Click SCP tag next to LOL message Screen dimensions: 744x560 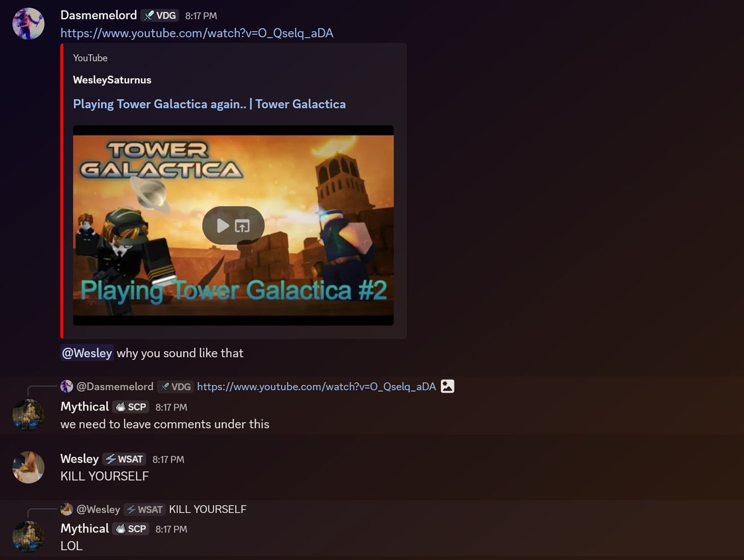pyautogui.click(x=131, y=528)
